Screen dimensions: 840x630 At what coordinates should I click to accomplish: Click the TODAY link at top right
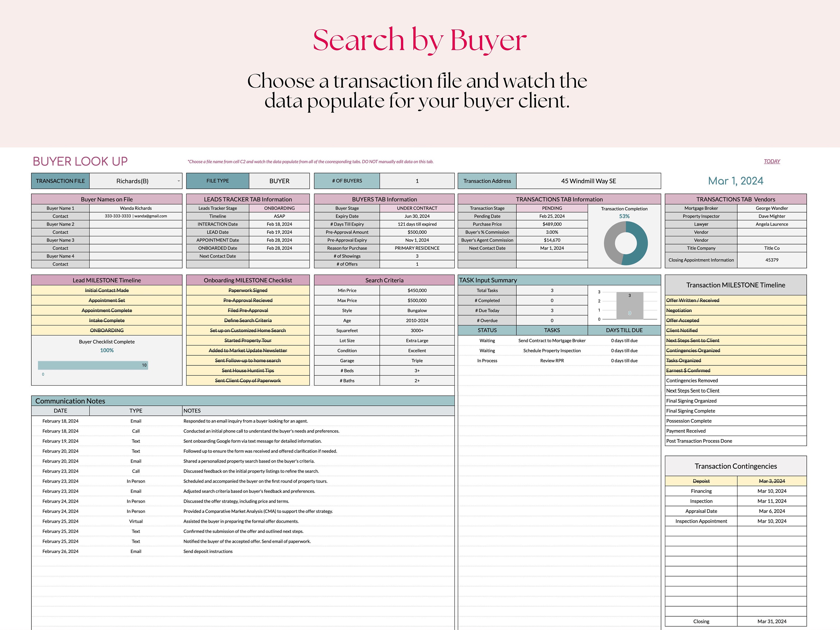point(771,161)
